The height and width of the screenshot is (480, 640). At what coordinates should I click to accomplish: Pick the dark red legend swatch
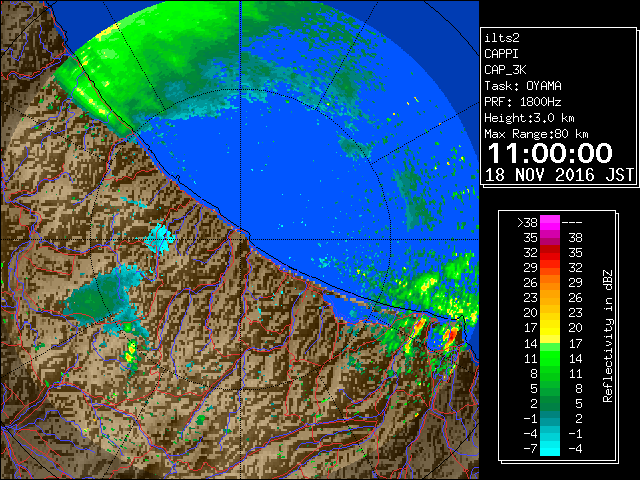click(x=550, y=253)
